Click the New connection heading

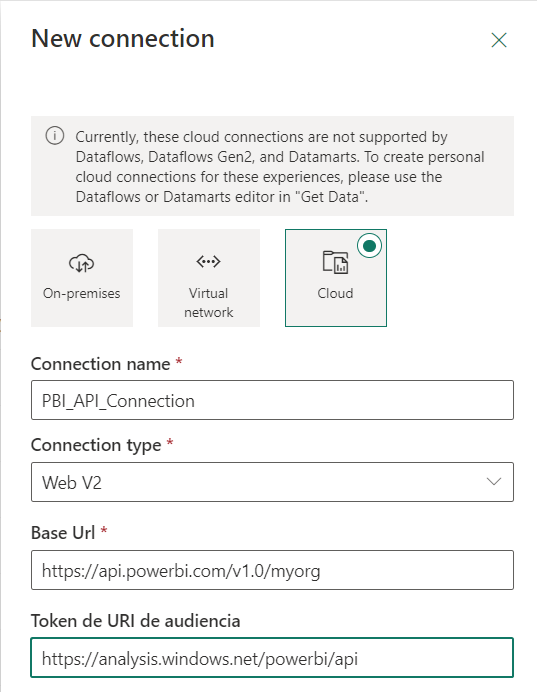tap(123, 38)
